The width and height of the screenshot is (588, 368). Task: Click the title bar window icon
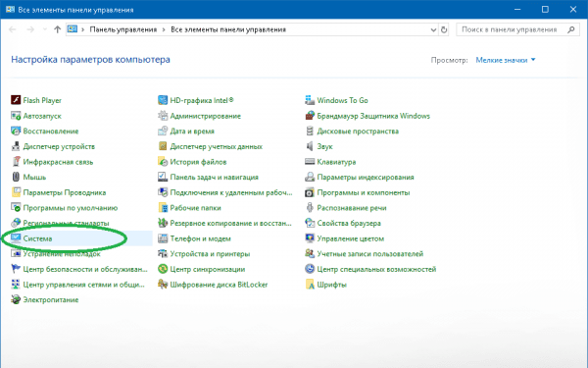tap(10, 10)
